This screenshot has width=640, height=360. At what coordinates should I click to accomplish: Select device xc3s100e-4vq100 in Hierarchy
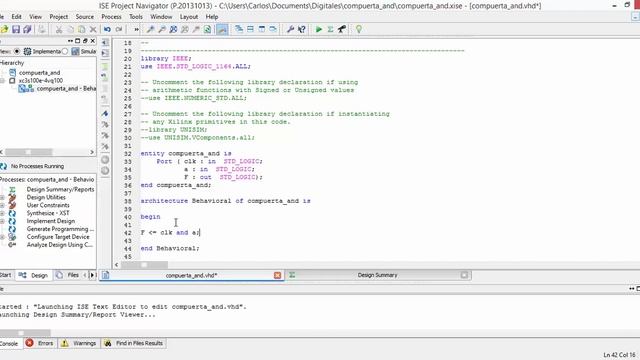(x=41, y=81)
